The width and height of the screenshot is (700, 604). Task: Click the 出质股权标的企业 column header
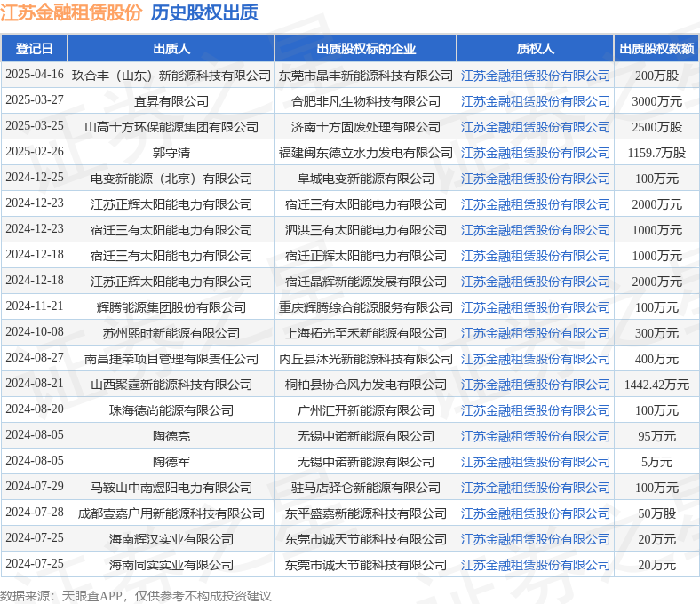(x=366, y=48)
